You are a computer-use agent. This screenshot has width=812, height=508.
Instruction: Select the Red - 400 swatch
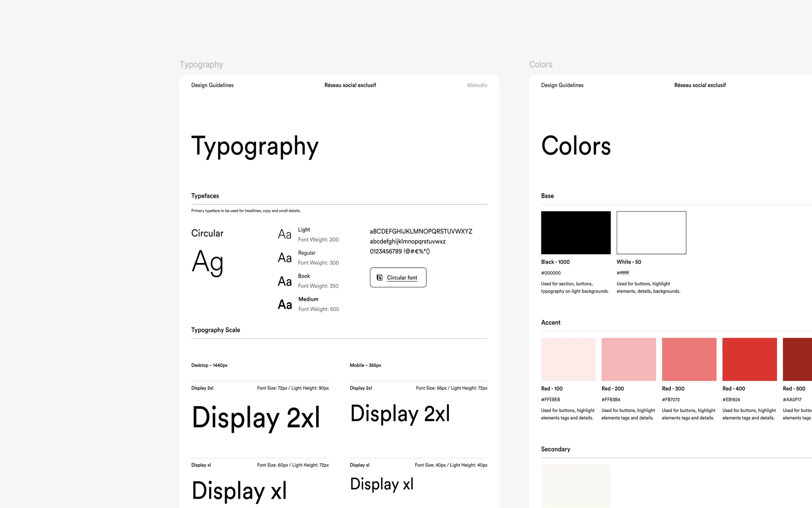point(750,359)
